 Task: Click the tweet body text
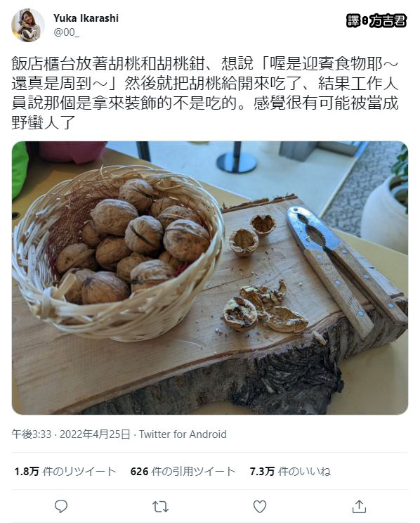(x=205, y=93)
